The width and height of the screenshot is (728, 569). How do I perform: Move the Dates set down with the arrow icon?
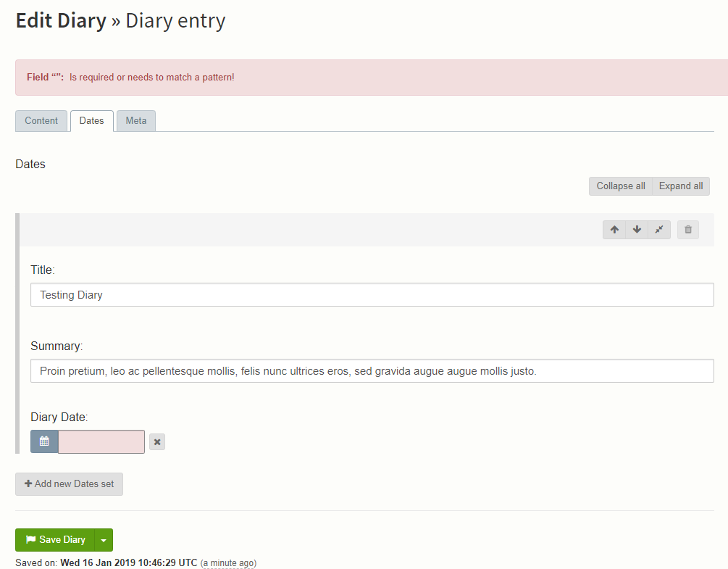click(636, 229)
